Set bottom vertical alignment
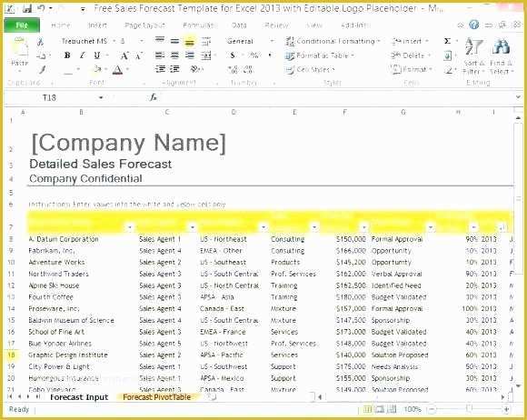Viewport: 527px width, 420px height. tap(190, 42)
